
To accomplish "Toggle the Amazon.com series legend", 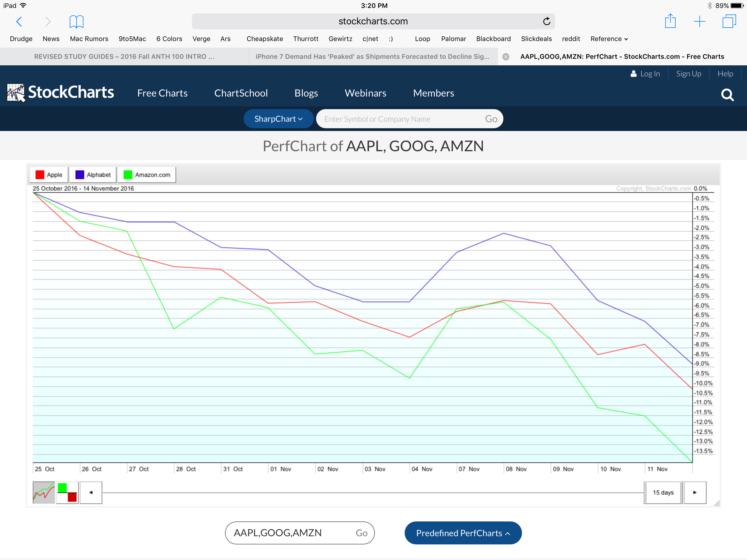I will pyautogui.click(x=147, y=175).
